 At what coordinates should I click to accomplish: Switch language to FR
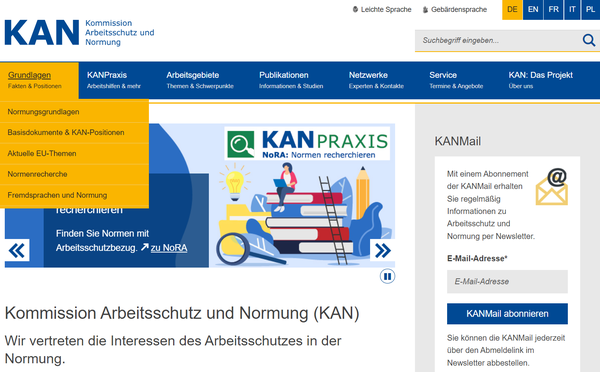(x=553, y=10)
